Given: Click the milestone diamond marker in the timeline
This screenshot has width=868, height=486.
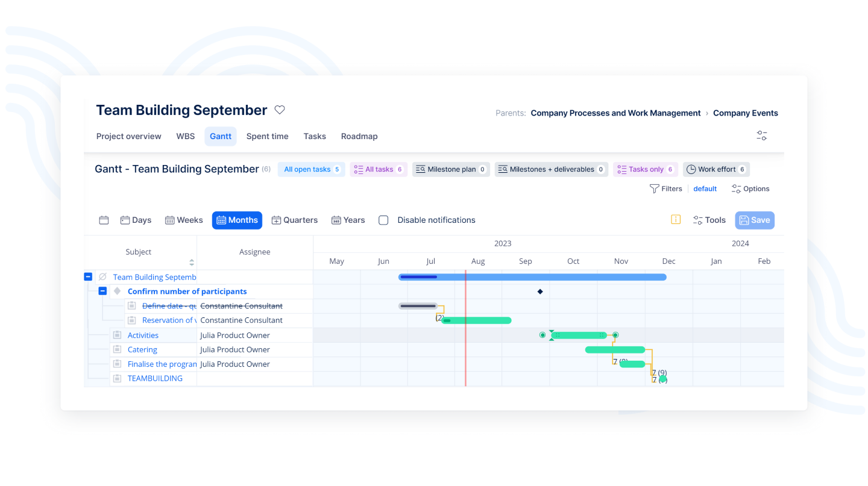Looking at the screenshot, I should click(x=540, y=291).
